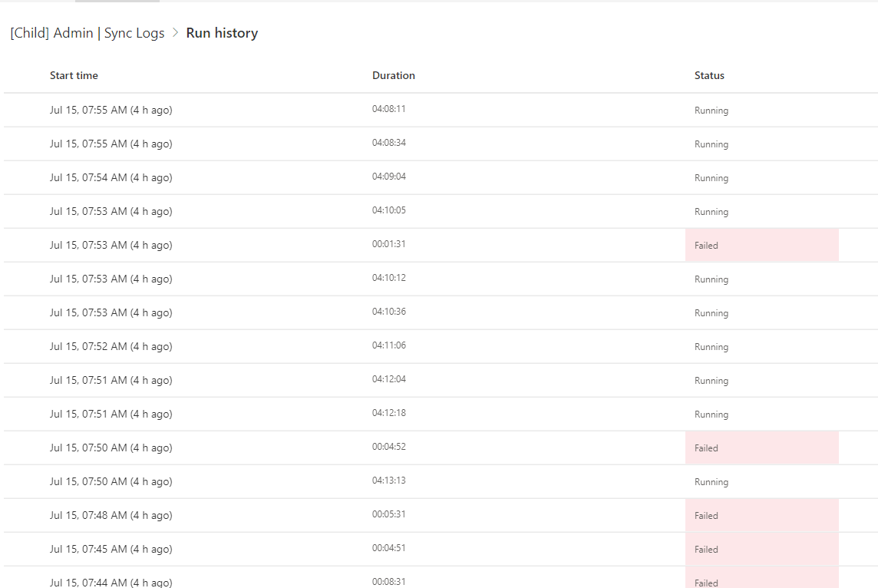
Task: Select the run with duration 04:12:18
Action: click(x=388, y=413)
